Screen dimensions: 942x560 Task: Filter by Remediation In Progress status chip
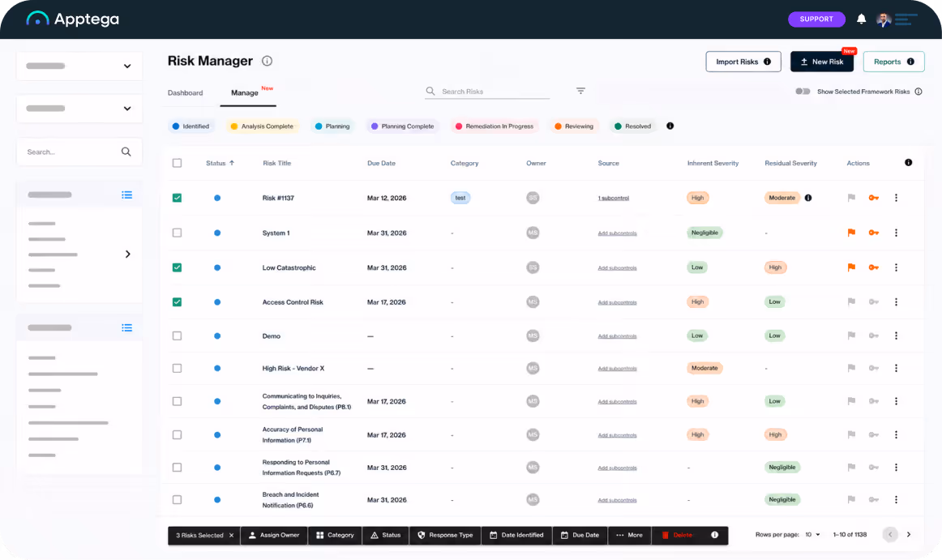494,126
